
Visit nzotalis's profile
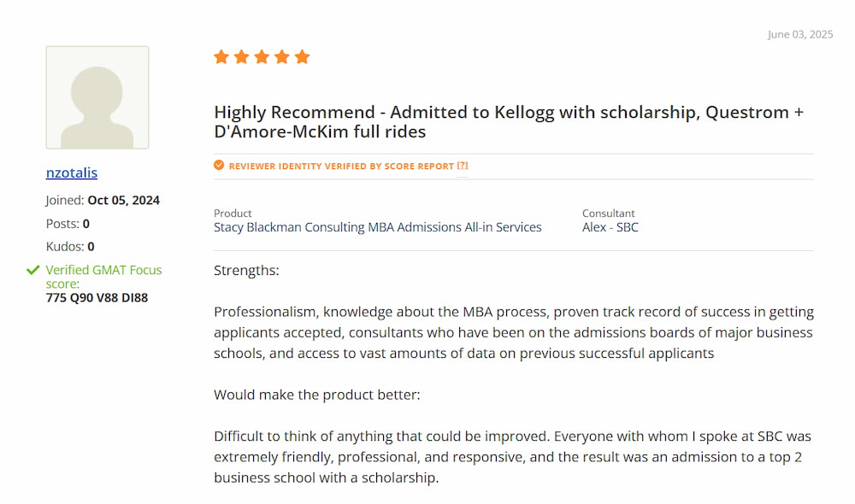71,173
